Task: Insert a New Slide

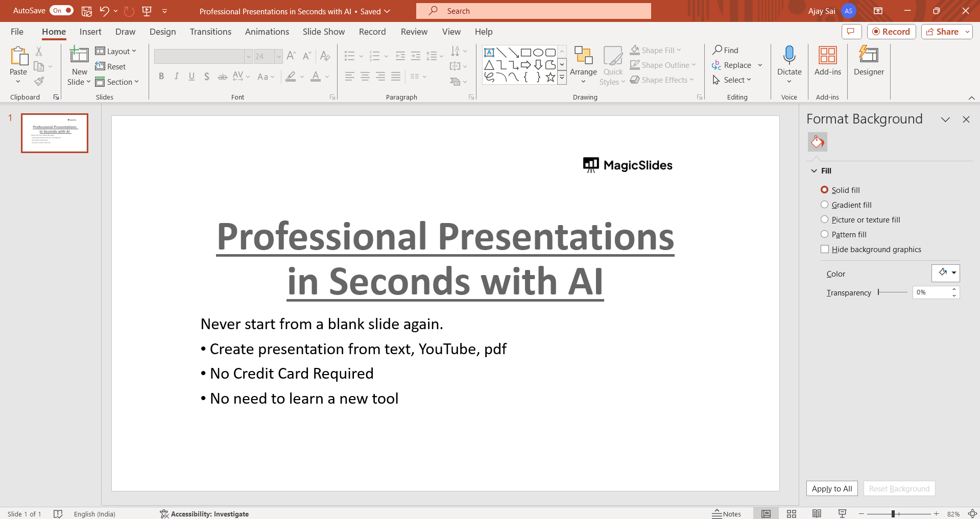Action: click(x=79, y=55)
